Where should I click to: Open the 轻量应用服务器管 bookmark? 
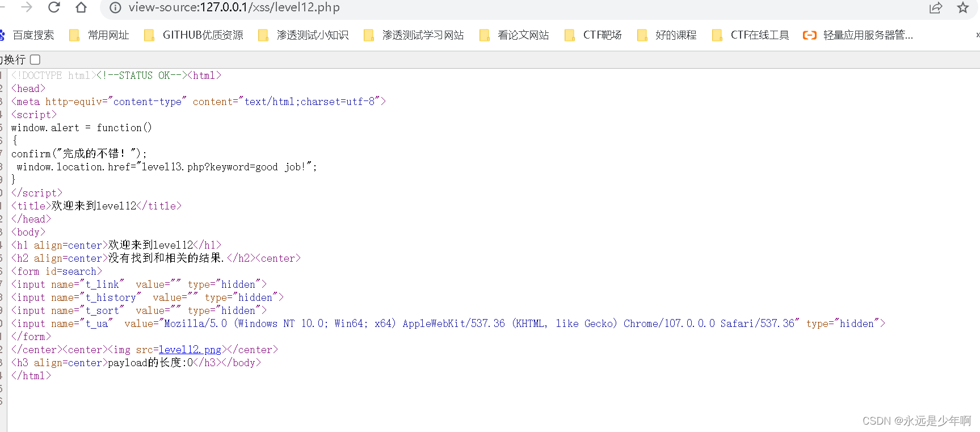pyautogui.click(x=858, y=35)
